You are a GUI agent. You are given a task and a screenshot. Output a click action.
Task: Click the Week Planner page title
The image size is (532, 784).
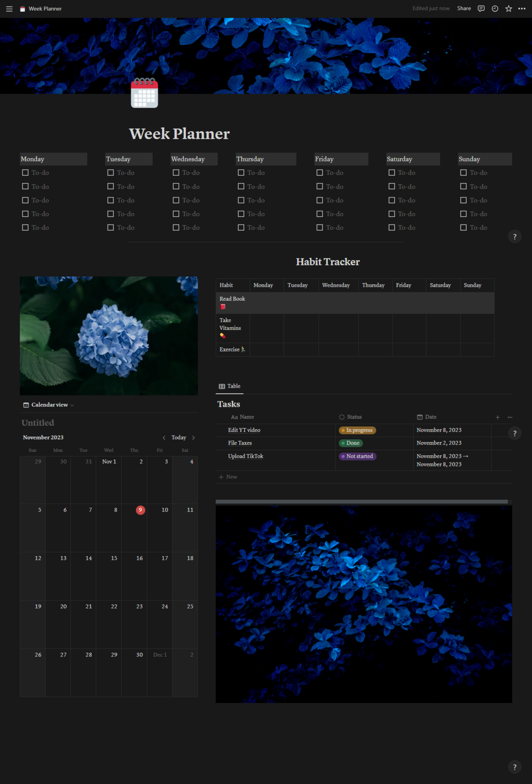(179, 134)
